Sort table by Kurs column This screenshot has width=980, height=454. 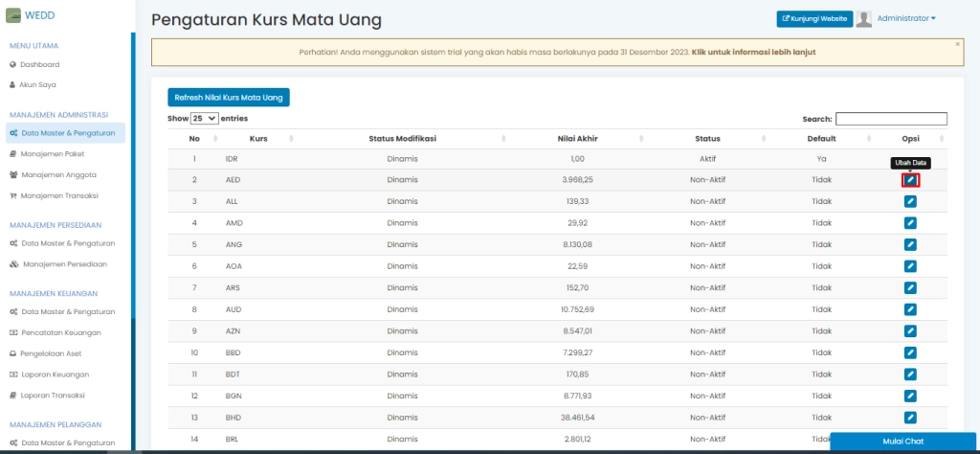tap(258, 139)
